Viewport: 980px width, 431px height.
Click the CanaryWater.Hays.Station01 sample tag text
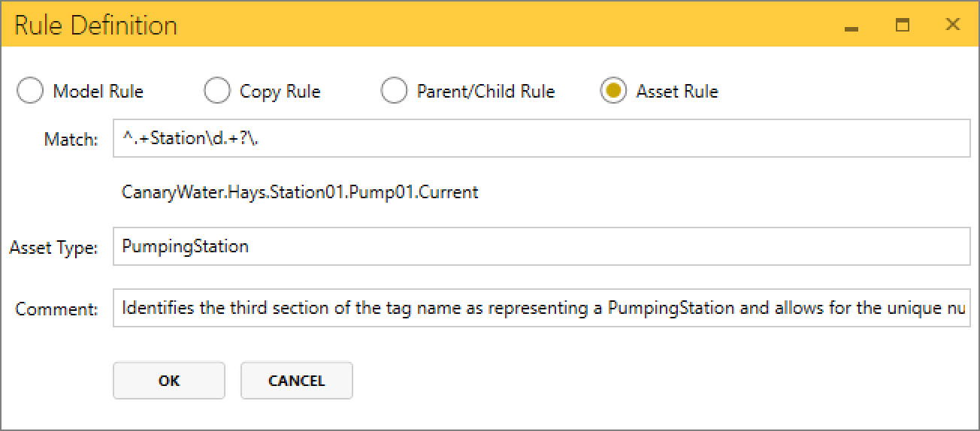pos(300,192)
